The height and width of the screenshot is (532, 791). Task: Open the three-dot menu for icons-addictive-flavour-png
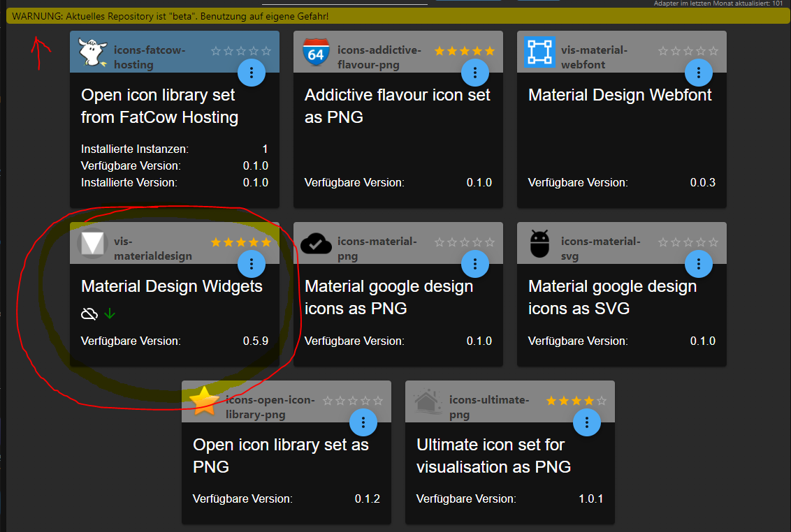tap(475, 73)
